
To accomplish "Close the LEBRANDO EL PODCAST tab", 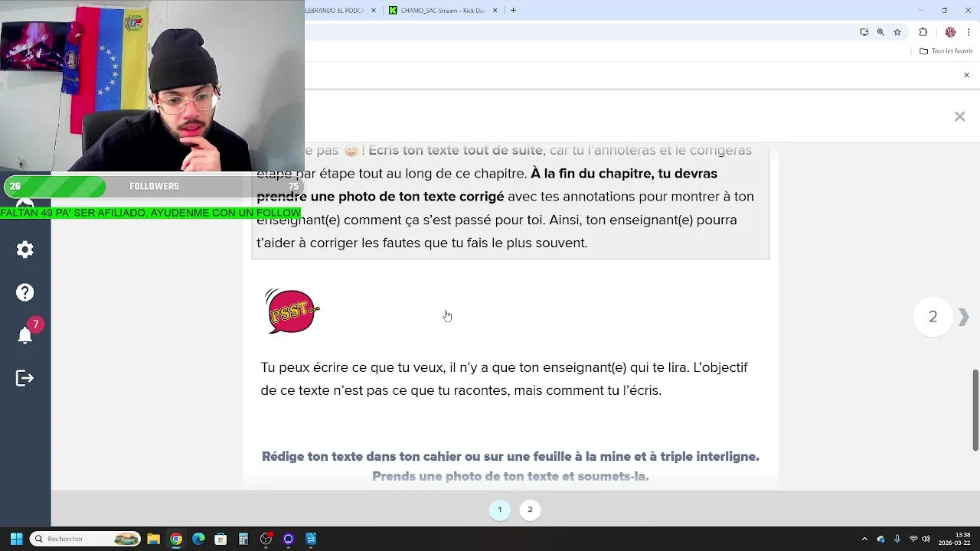I will click(x=374, y=10).
